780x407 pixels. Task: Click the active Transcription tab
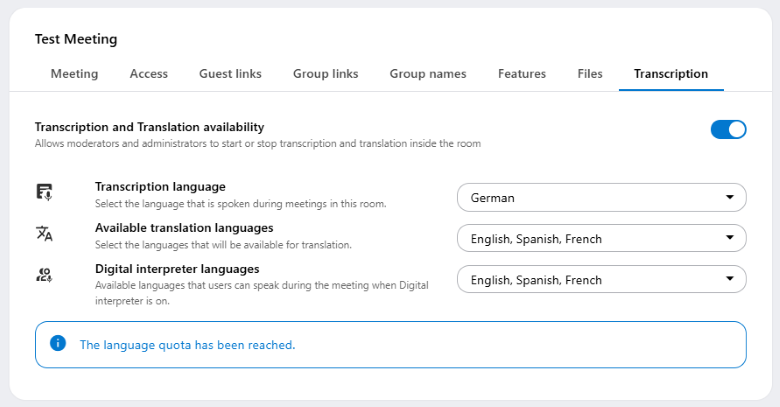tap(671, 74)
